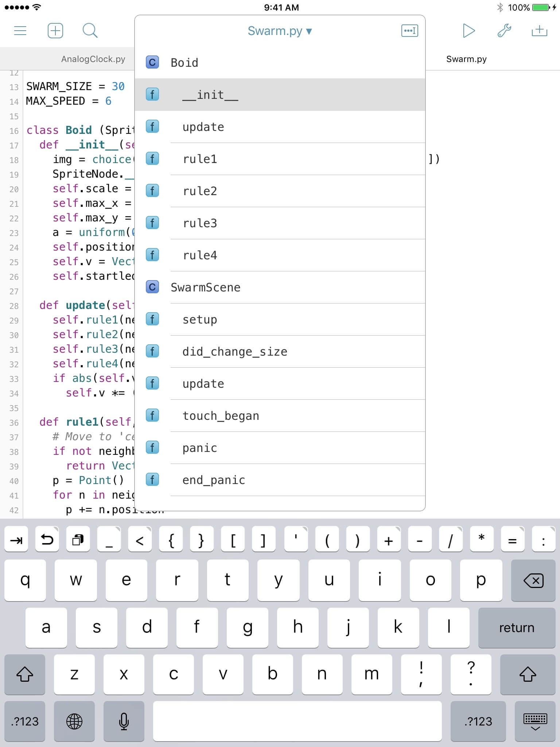Tap the new file plus icon
This screenshot has width=560, height=747.
click(x=55, y=31)
